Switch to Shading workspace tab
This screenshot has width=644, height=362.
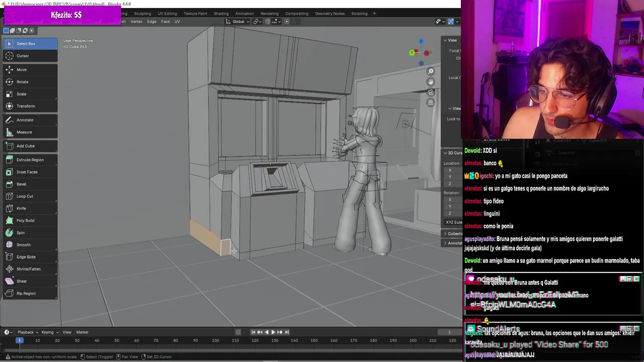(221, 14)
